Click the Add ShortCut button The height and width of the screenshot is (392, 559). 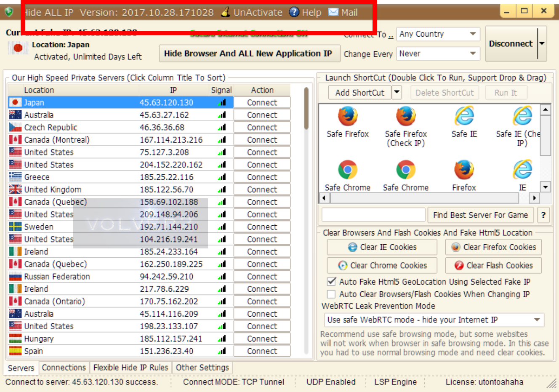point(360,93)
